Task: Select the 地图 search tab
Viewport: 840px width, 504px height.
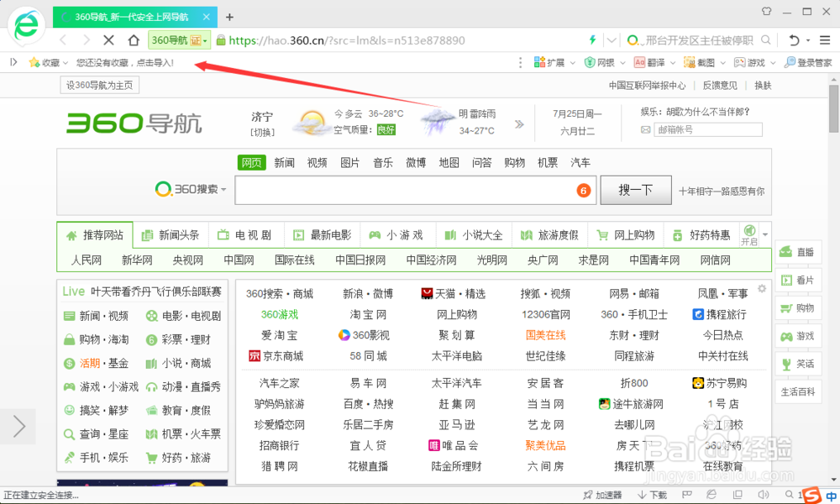Action: coord(449,162)
